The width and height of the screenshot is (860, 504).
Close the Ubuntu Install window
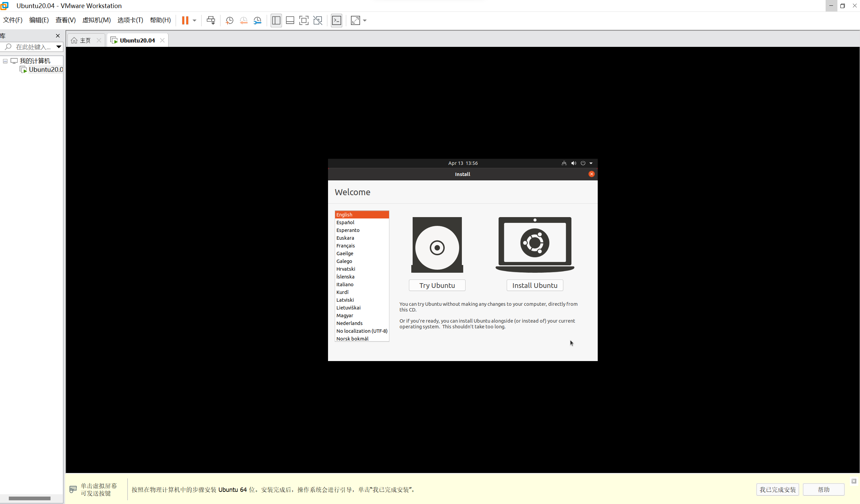(591, 174)
